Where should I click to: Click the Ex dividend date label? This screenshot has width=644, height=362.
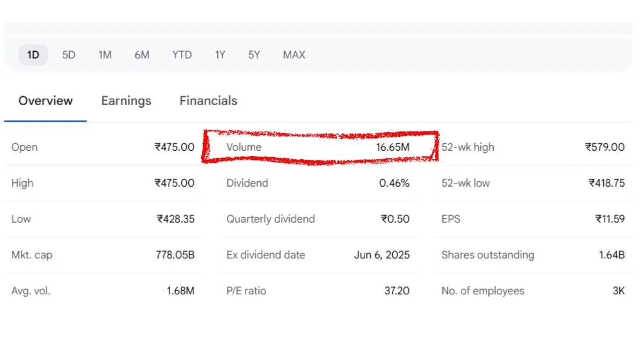(x=266, y=255)
